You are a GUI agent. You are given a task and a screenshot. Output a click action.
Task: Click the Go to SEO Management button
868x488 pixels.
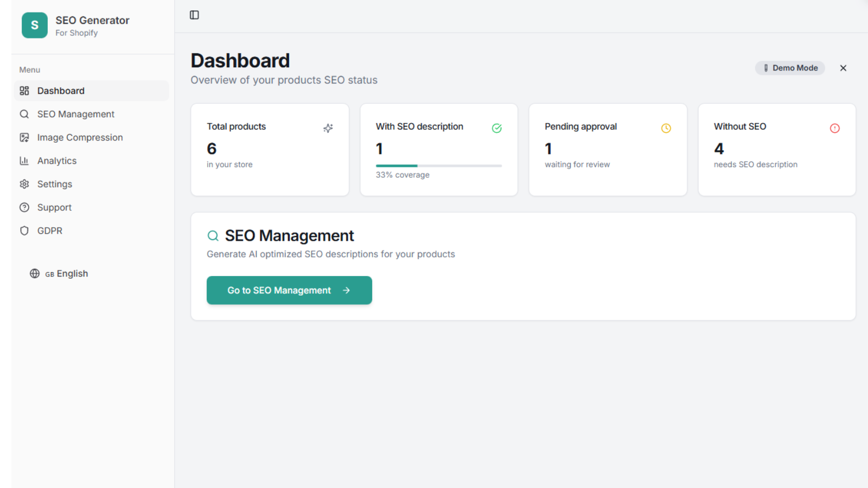coord(289,291)
